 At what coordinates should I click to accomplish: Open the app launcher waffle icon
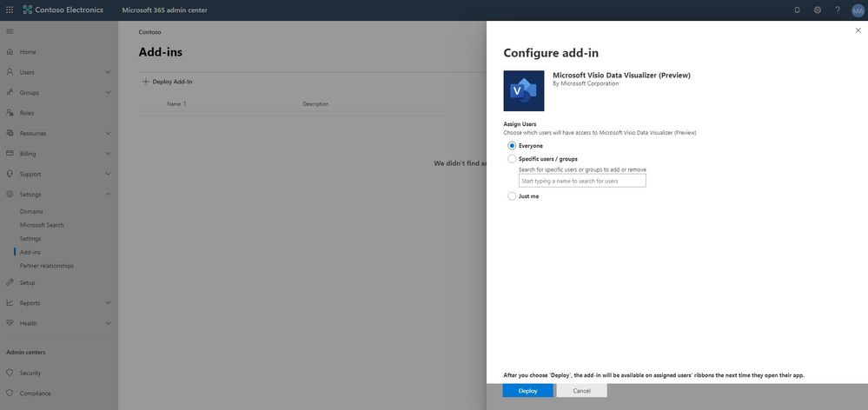point(10,10)
